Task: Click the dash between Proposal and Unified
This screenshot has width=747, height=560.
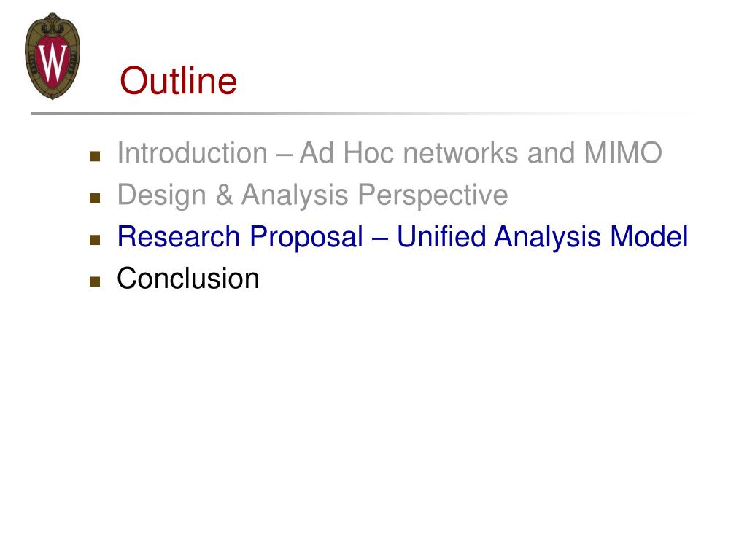Action: (380, 238)
